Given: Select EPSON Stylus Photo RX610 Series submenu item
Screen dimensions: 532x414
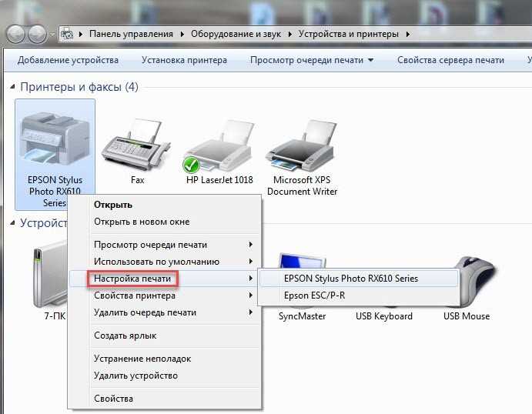Looking at the screenshot, I should tap(359, 279).
